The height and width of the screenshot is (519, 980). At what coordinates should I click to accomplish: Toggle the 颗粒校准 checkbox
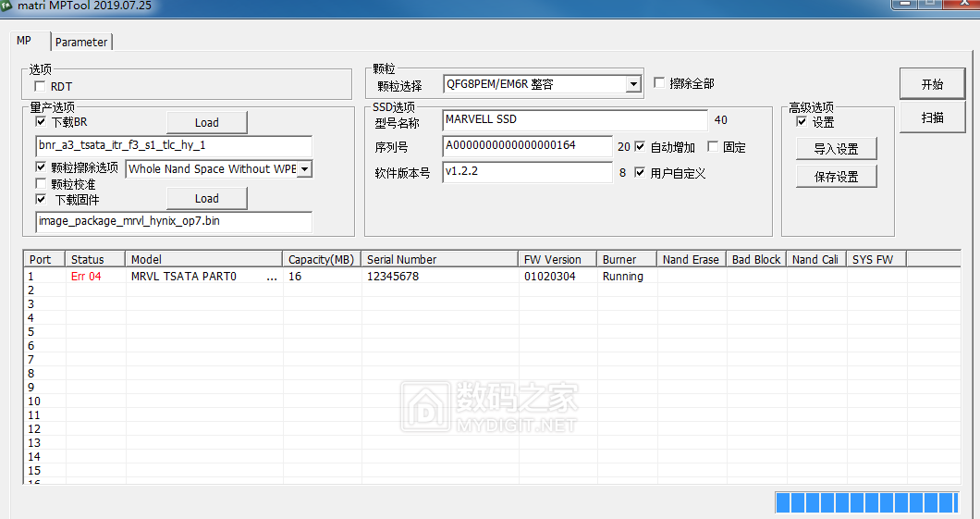pyautogui.click(x=41, y=184)
